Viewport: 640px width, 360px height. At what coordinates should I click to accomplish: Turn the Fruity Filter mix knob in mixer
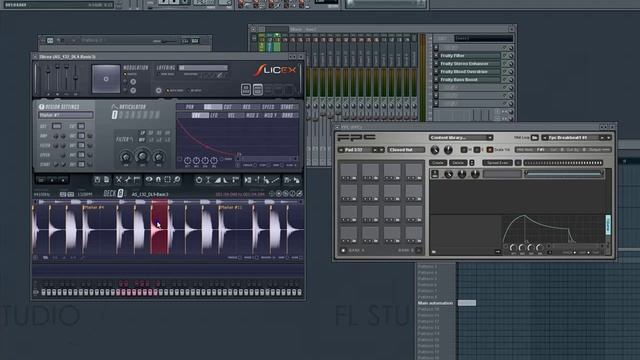510,56
